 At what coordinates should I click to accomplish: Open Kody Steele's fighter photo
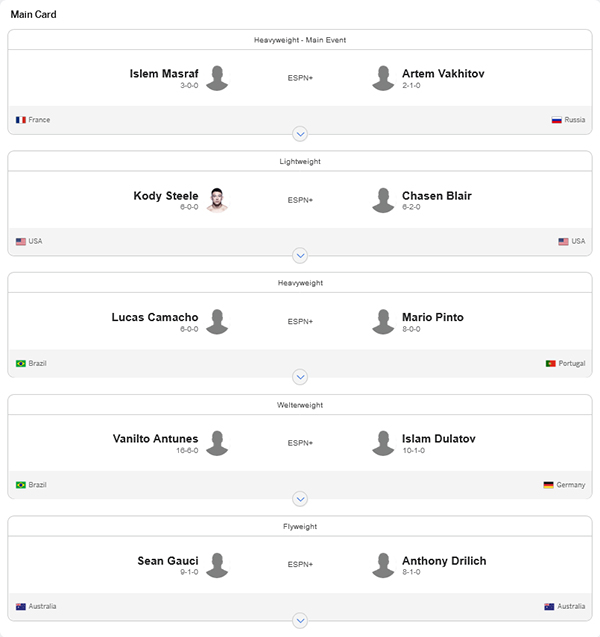[217, 200]
